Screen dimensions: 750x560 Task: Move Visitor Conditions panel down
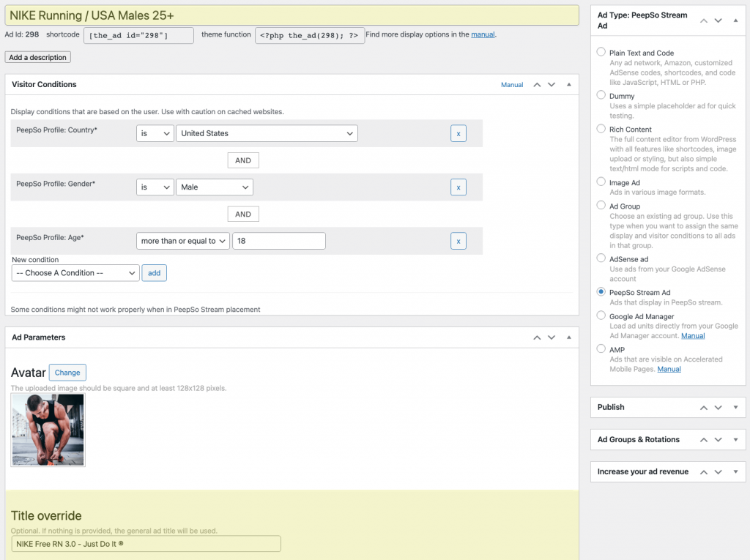click(552, 85)
